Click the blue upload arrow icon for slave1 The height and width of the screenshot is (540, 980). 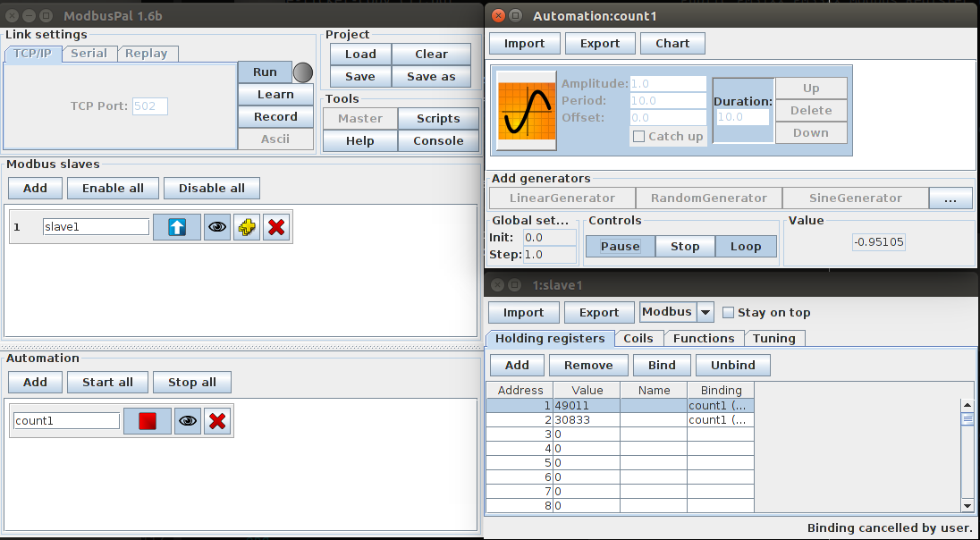[x=177, y=227]
